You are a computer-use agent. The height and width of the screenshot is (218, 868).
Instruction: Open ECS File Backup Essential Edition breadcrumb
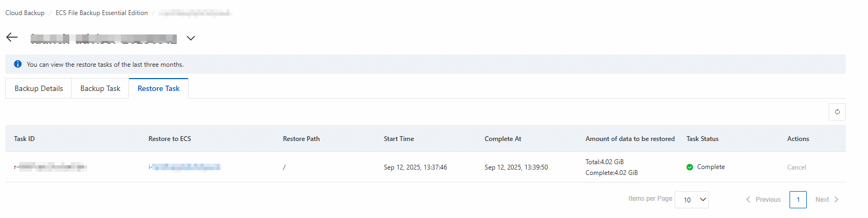102,13
